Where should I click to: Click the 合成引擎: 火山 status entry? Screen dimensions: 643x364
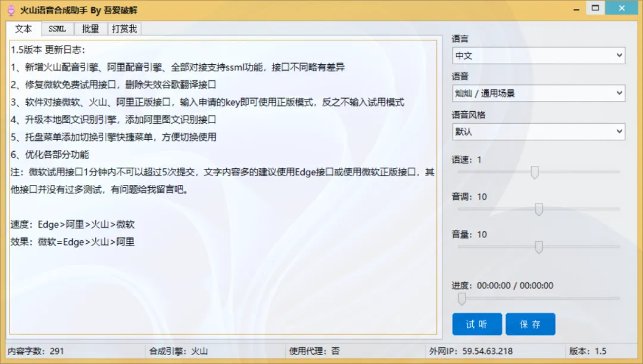pos(179,351)
